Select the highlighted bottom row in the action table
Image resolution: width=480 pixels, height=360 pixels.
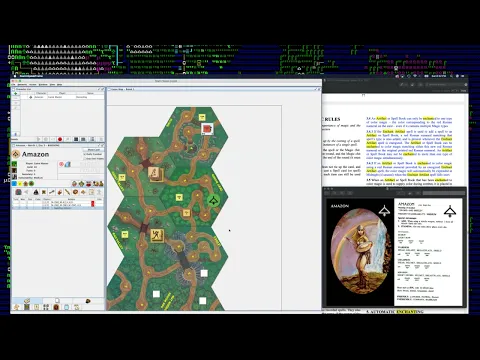58,208
